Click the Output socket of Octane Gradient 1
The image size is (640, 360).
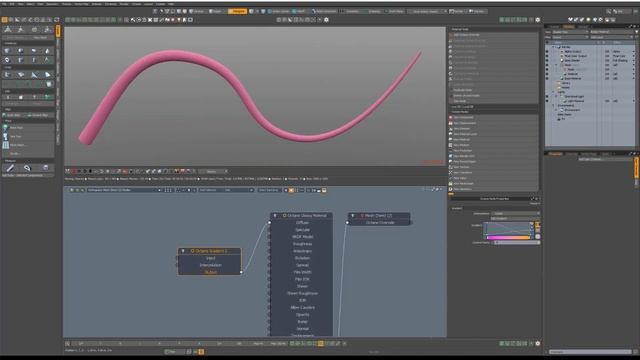pyautogui.click(x=241, y=272)
